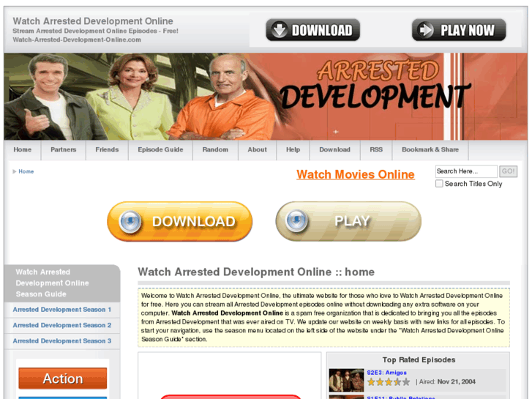The width and height of the screenshot is (532, 399).
Task: Select the Random menu item
Action: (215, 150)
